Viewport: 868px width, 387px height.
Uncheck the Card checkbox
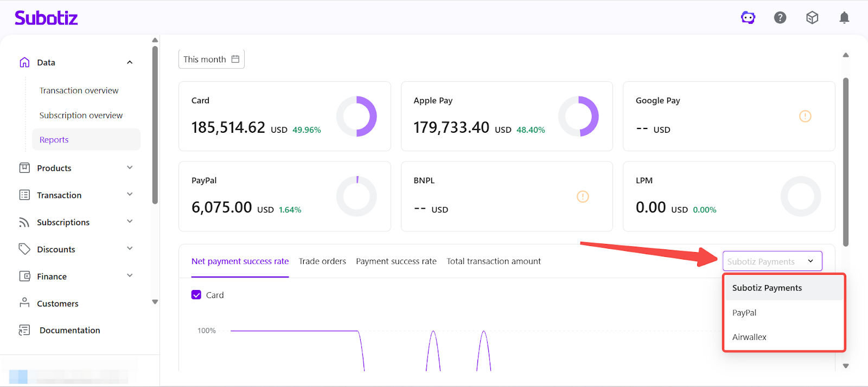tap(196, 295)
